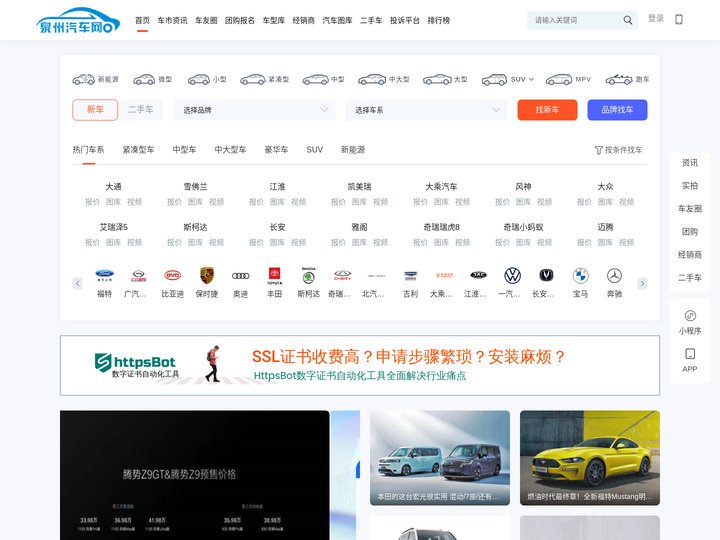Switch to the 豪华车 tab
Screen dimensions: 720x540
pos(276,150)
